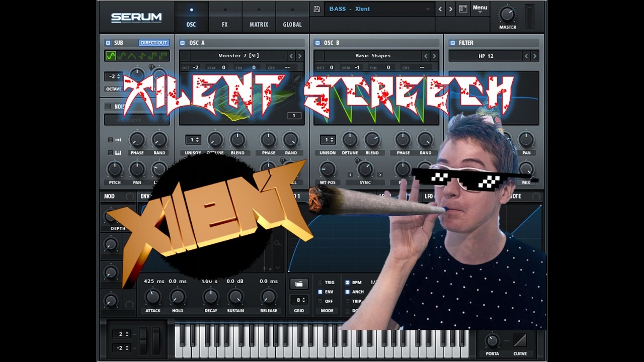Adjust the envelope Sustain knob

pos(235,297)
